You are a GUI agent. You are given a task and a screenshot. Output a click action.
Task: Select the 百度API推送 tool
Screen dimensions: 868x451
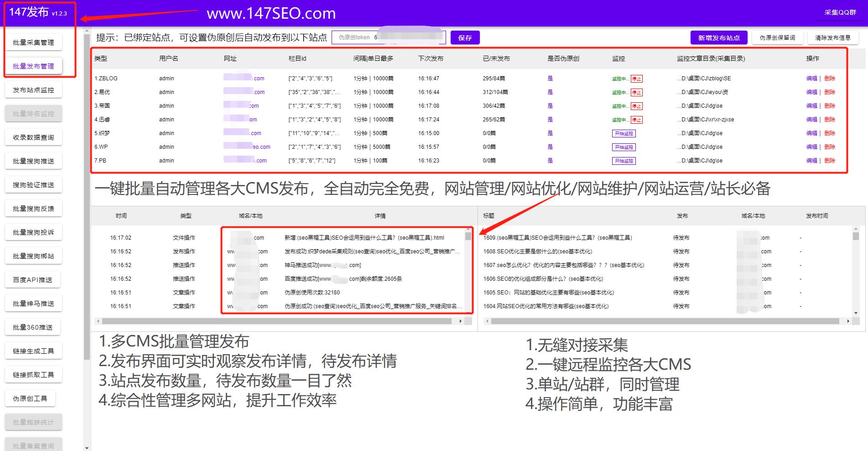click(32, 279)
